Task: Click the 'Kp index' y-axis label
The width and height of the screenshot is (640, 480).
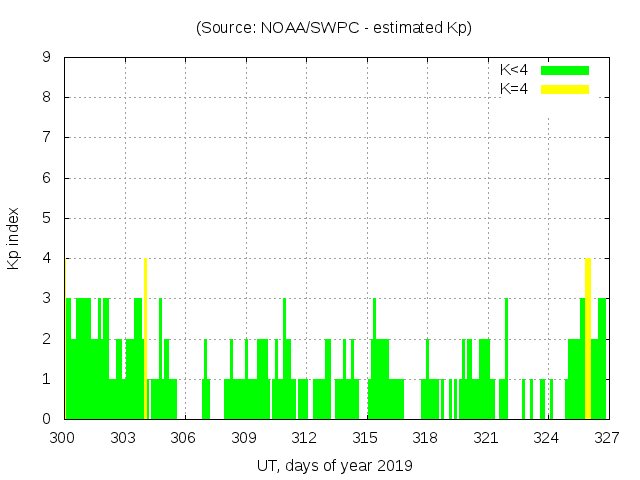Action: pyautogui.click(x=14, y=238)
